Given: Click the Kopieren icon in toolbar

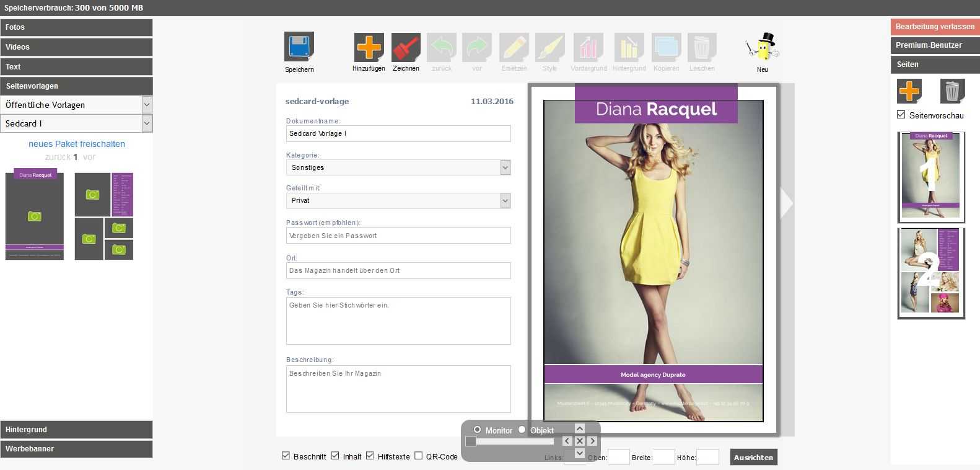Looking at the screenshot, I should tap(667, 48).
